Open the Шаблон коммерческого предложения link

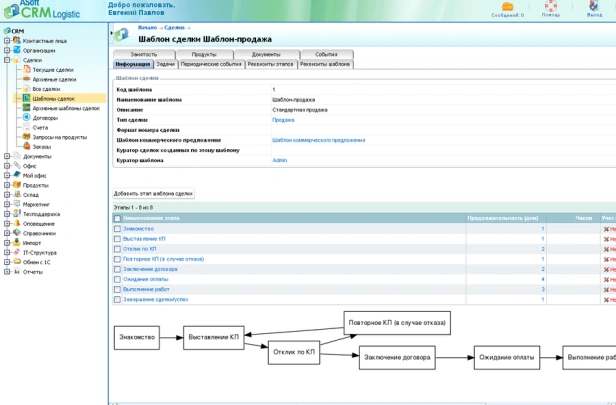pos(318,140)
